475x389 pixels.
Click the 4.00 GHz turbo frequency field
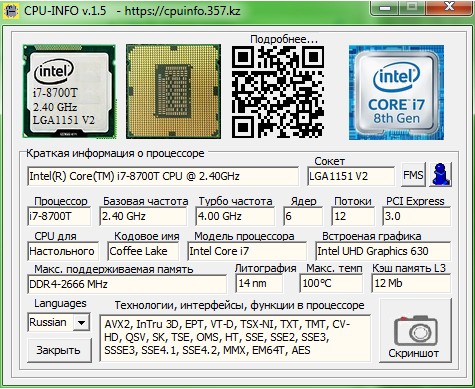pos(235,216)
